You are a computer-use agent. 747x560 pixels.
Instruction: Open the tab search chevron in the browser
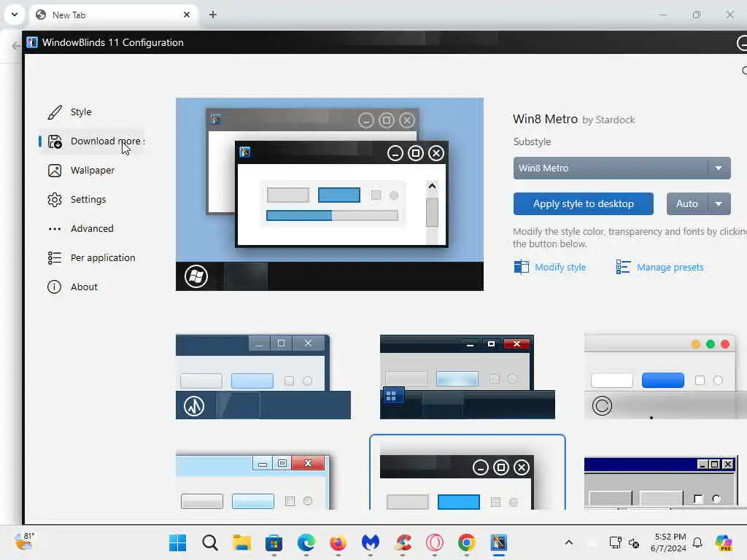tap(15, 15)
